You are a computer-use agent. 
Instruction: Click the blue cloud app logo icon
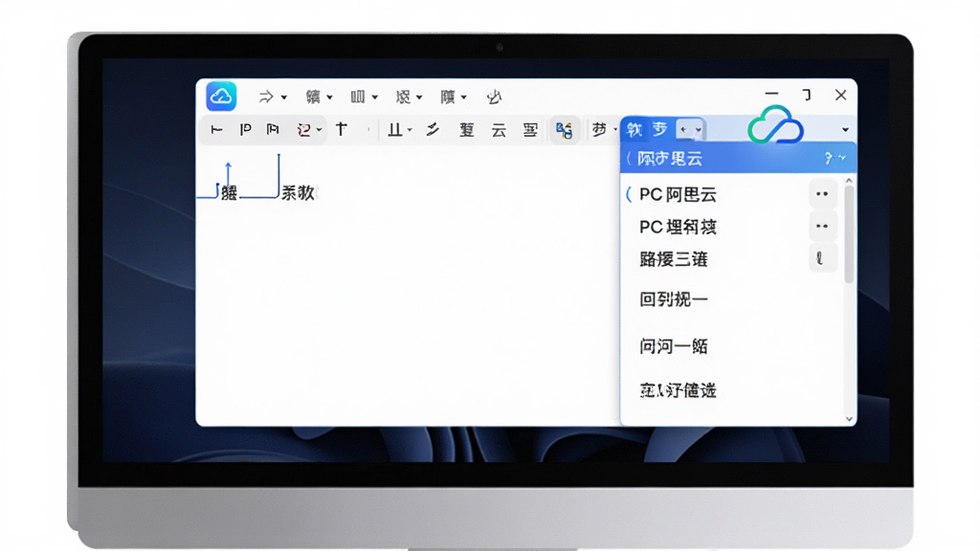click(x=221, y=97)
